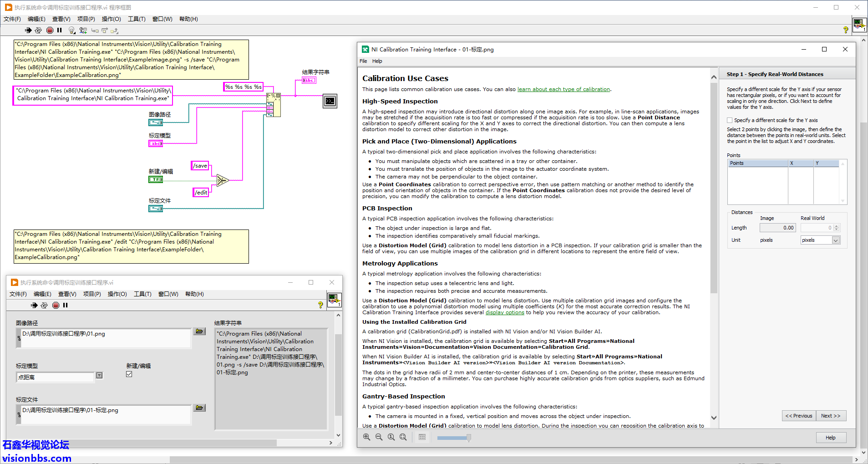
Task: Enable different scale for the Y axis
Action: tap(730, 120)
